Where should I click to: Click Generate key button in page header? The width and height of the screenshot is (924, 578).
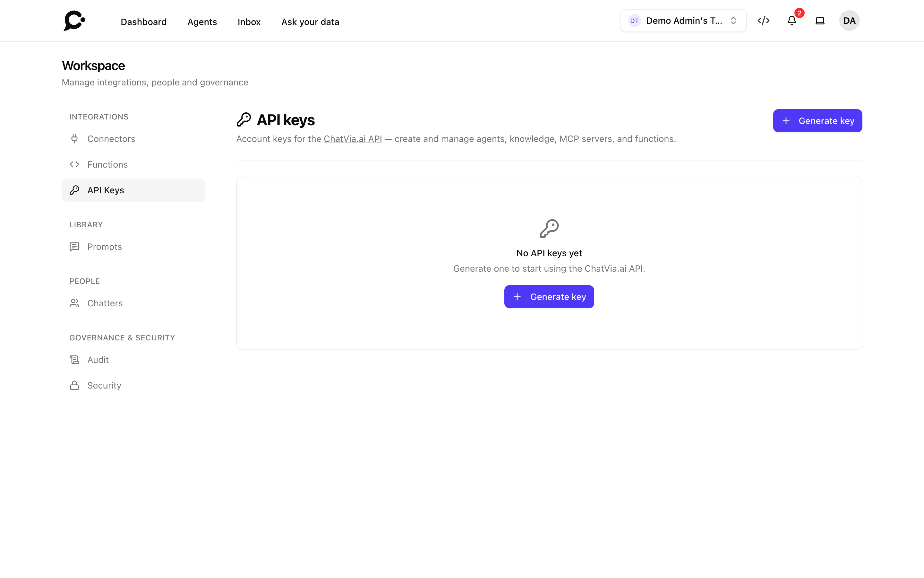click(817, 121)
